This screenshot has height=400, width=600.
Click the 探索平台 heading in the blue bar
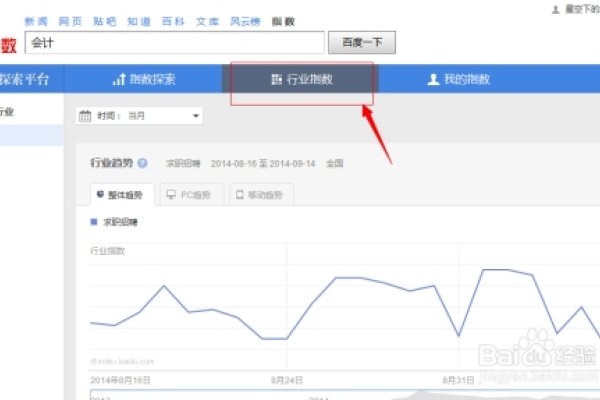[x=24, y=79]
